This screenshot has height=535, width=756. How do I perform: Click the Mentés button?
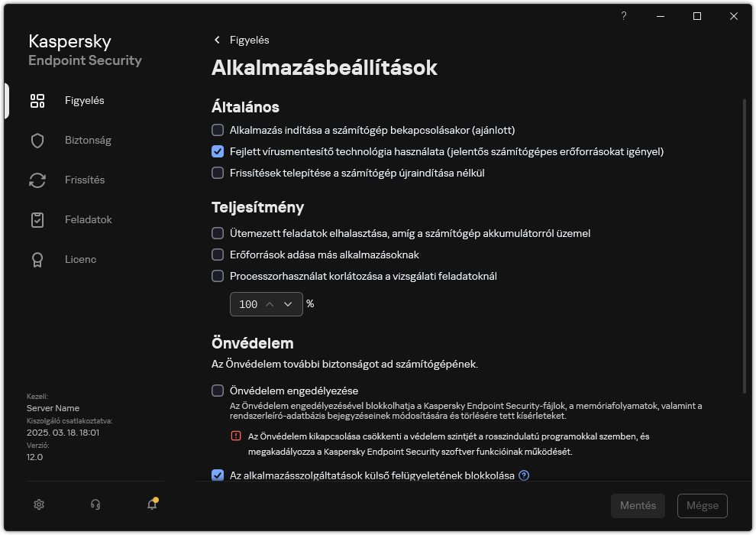click(x=638, y=505)
